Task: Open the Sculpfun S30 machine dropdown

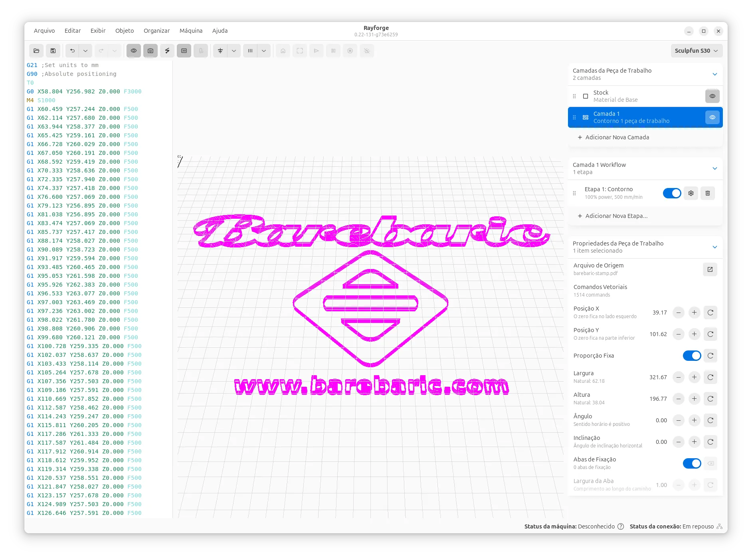Action: point(697,51)
